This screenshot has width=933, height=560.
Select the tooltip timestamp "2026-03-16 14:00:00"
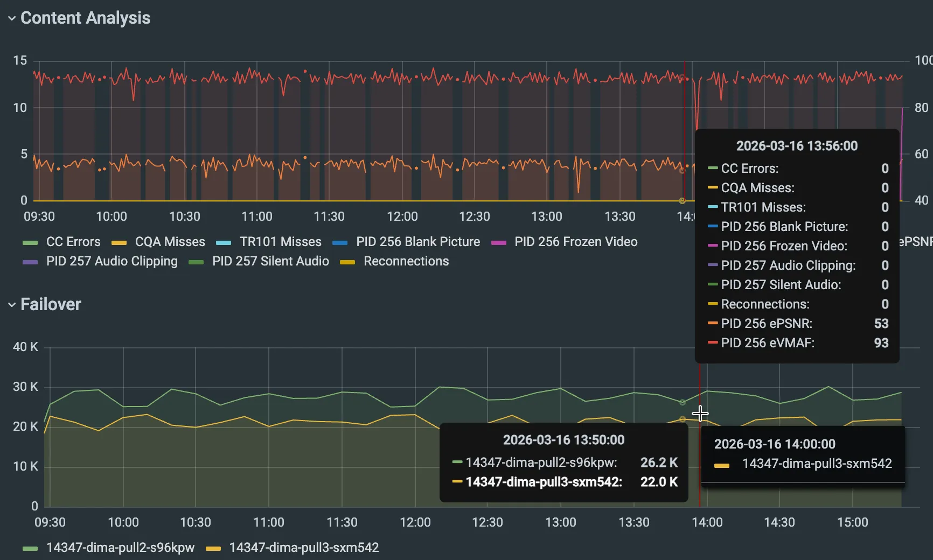pyautogui.click(x=775, y=444)
